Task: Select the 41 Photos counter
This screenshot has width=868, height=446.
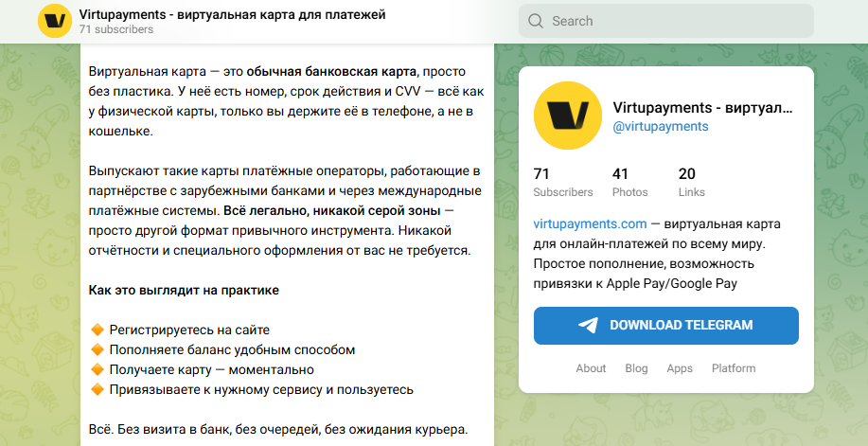Action: tap(630, 182)
